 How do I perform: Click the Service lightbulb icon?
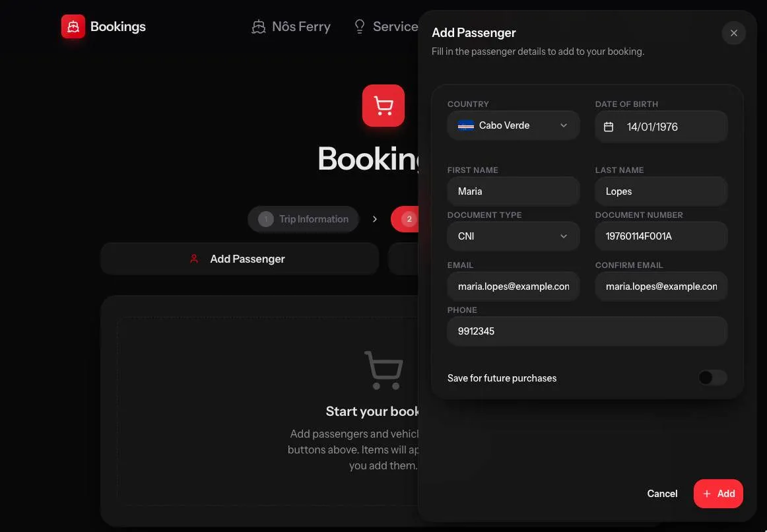tap(360, 26)
